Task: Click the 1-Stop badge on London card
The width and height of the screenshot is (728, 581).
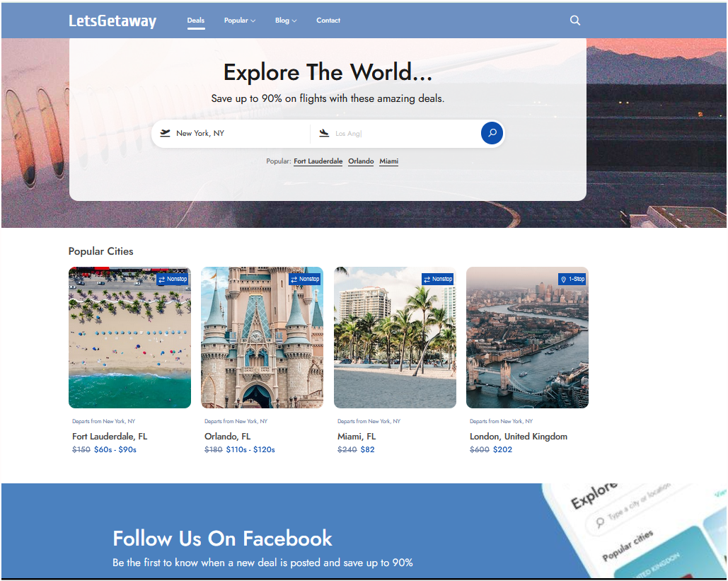Action: click(572, 279)
